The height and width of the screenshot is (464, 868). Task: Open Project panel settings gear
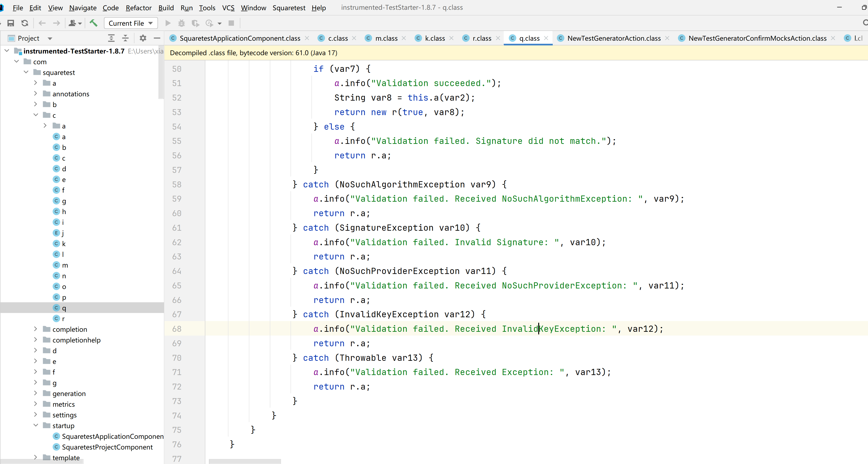point(143,38)
